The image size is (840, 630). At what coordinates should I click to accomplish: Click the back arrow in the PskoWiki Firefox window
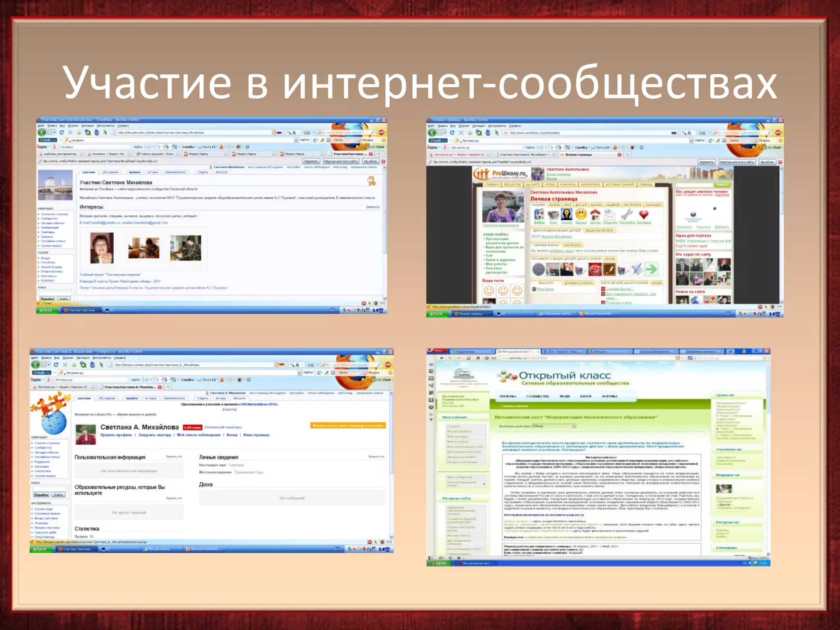(x=42, y=132)
